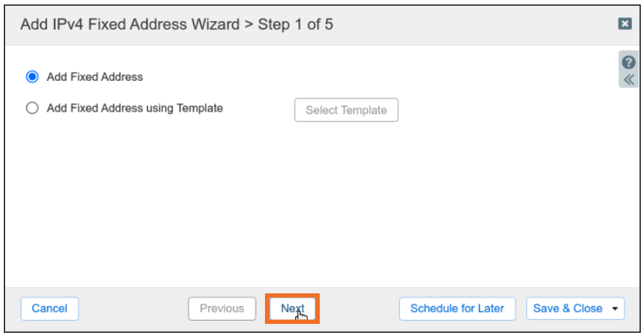Click the Select Template button
The image size is (644, 336).
coord(346,110)
